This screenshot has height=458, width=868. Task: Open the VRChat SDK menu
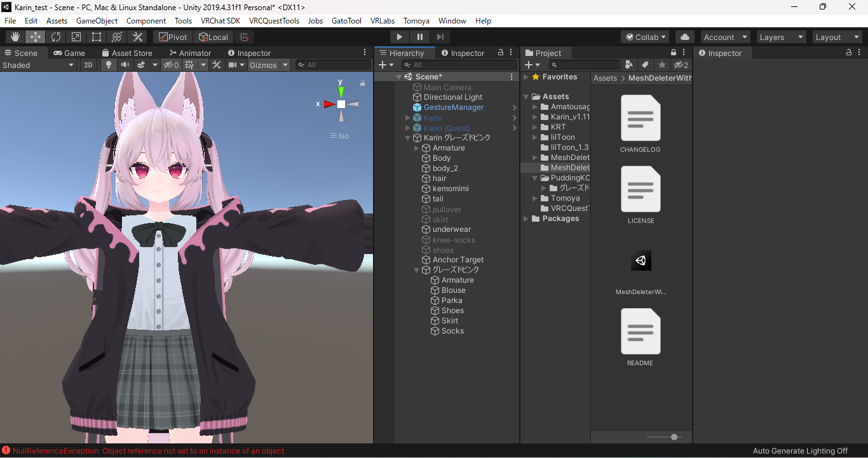pos(220,21)
